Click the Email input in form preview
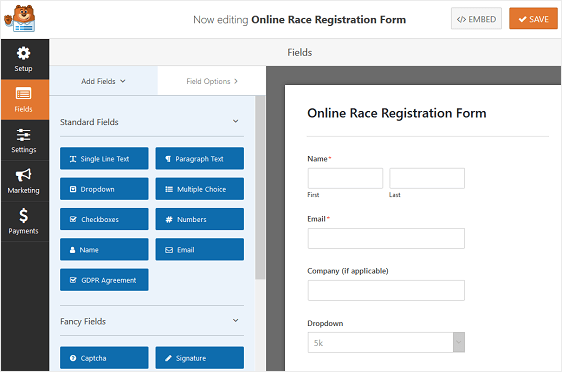Image resolution: width=562 pixels, height=372 pixels. 386,238
